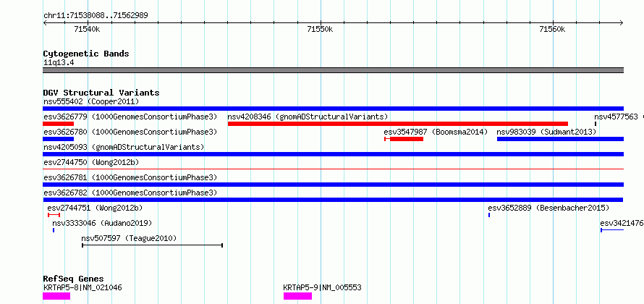644x304 pixels.
Task: Select the DGV Structural Variants track title
Action: [101, 93]
